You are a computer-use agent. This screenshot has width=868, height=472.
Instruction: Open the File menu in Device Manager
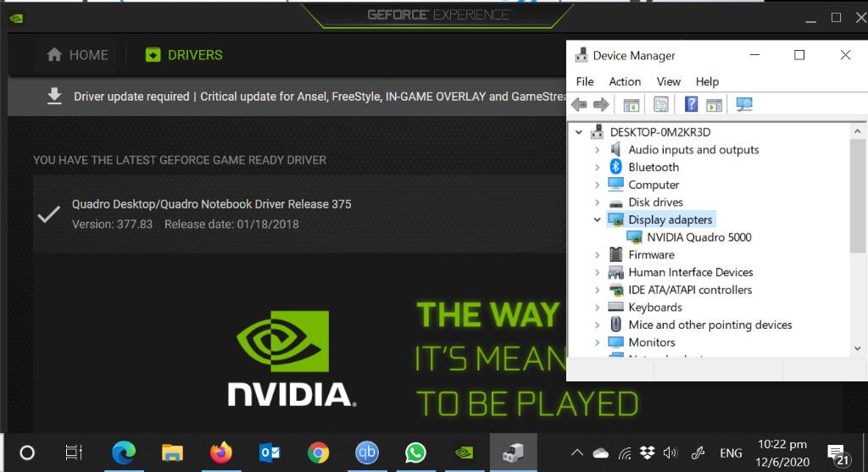(585, 81)
